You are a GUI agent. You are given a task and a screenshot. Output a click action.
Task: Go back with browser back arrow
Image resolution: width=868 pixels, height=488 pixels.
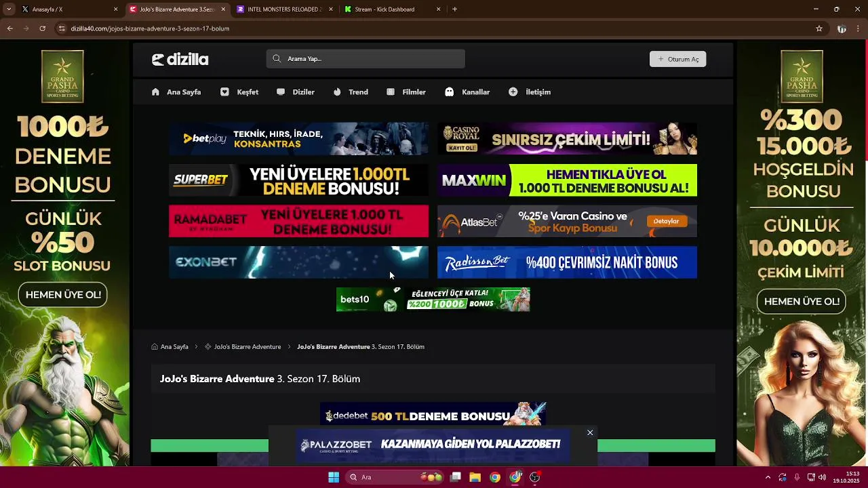point(9,28)
